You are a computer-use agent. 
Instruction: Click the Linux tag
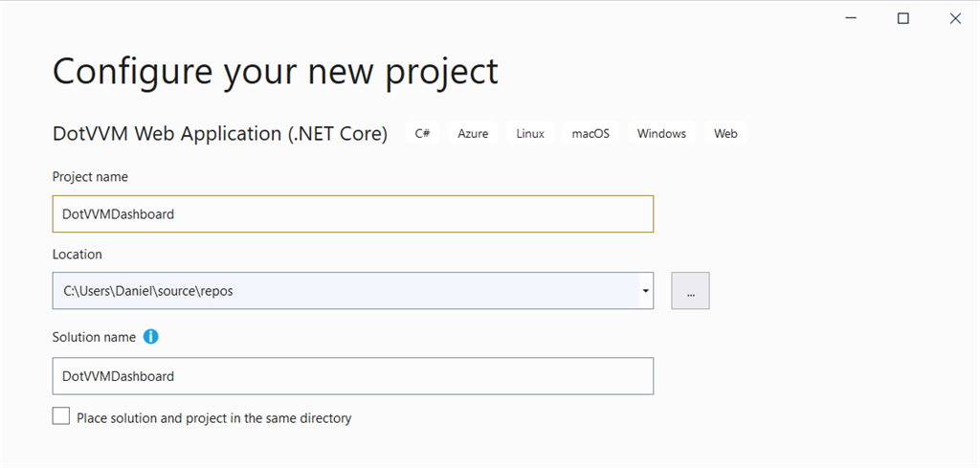[530, 133]
